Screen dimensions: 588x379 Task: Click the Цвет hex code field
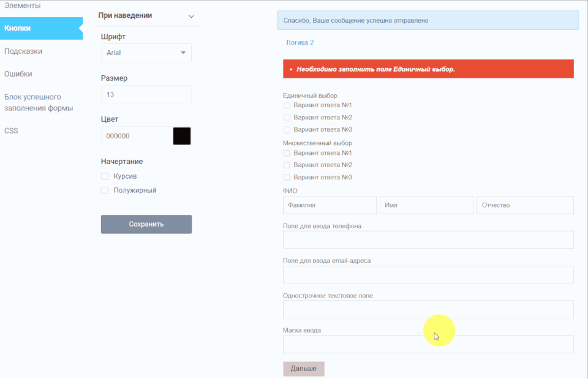click(x=137, y=136)
